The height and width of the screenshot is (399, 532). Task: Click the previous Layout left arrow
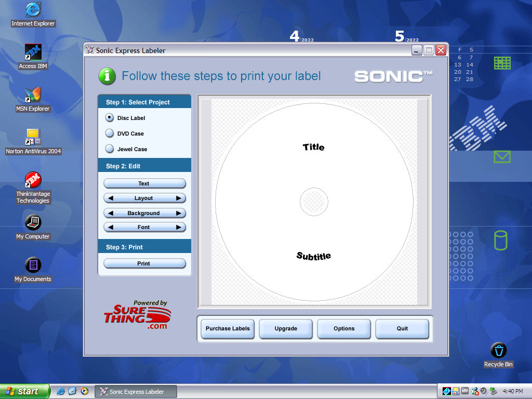pyautogui.click(x=111, y=198)
